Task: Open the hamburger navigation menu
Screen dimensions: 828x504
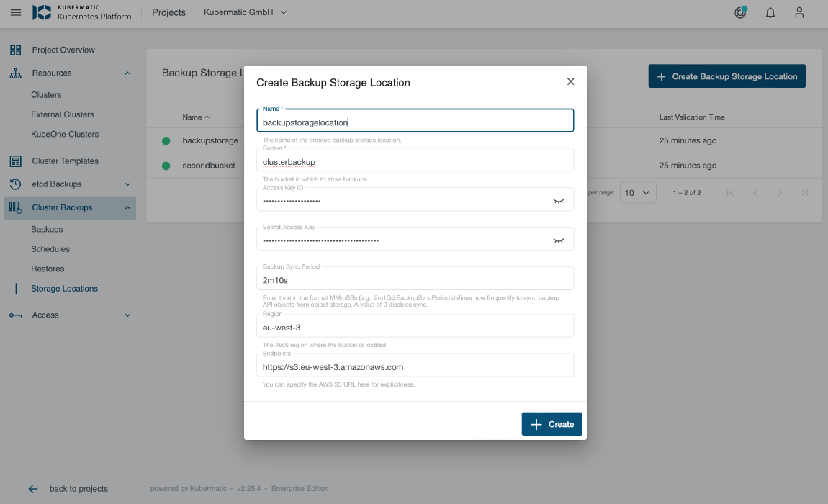Action: [15, 12]
